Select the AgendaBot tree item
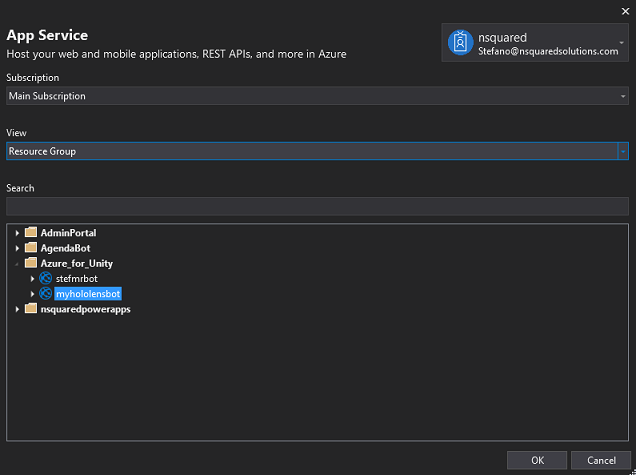The width and height of the screenshot is (636, 475). (x=65, y=248)
